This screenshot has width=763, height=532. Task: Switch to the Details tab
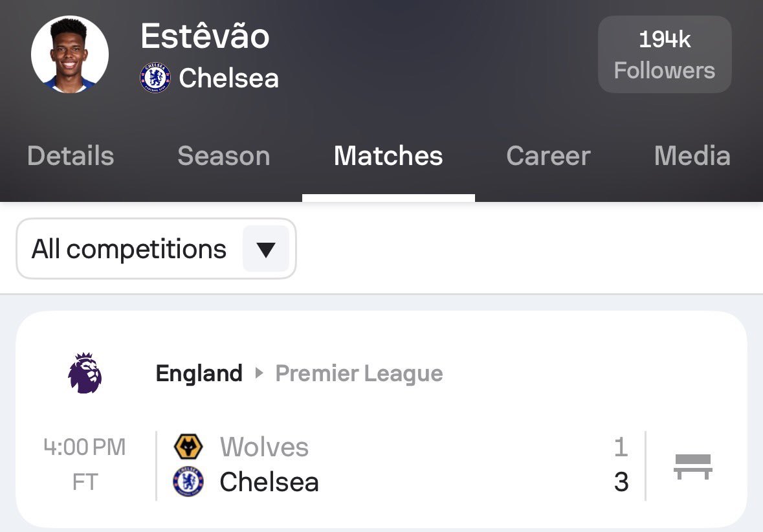71,156
